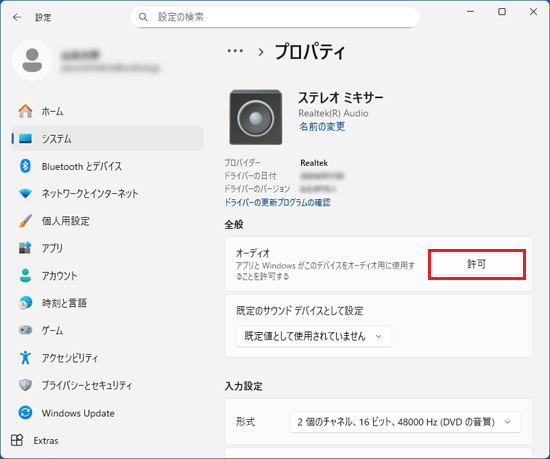
Task: Select システム in the sidebar
Action: [108, 139]
